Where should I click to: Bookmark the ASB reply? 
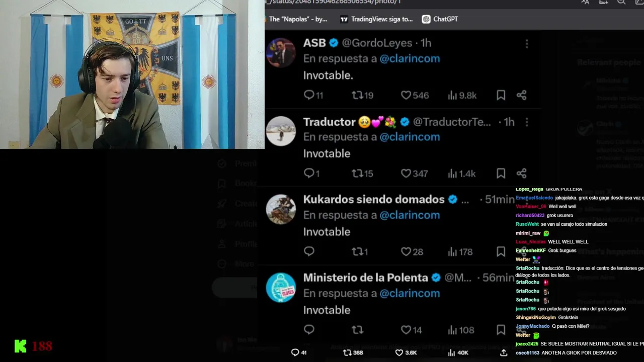click(501, 95)
